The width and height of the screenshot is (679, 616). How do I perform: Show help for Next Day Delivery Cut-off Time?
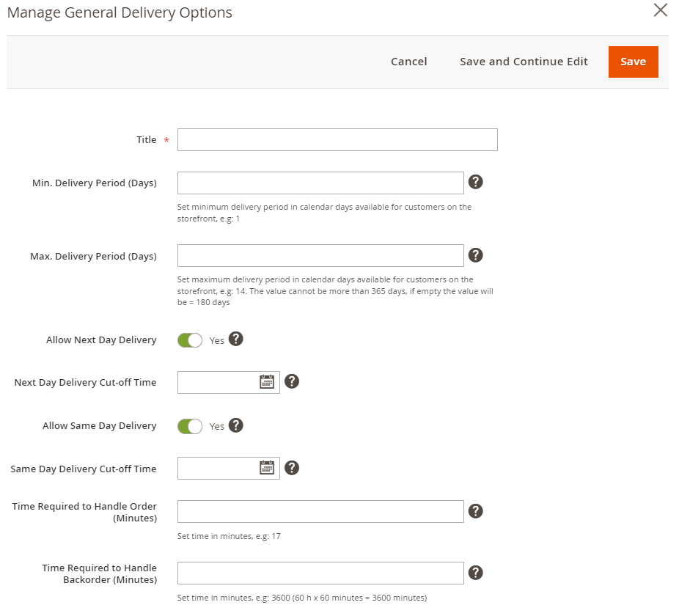coord(292,381)
